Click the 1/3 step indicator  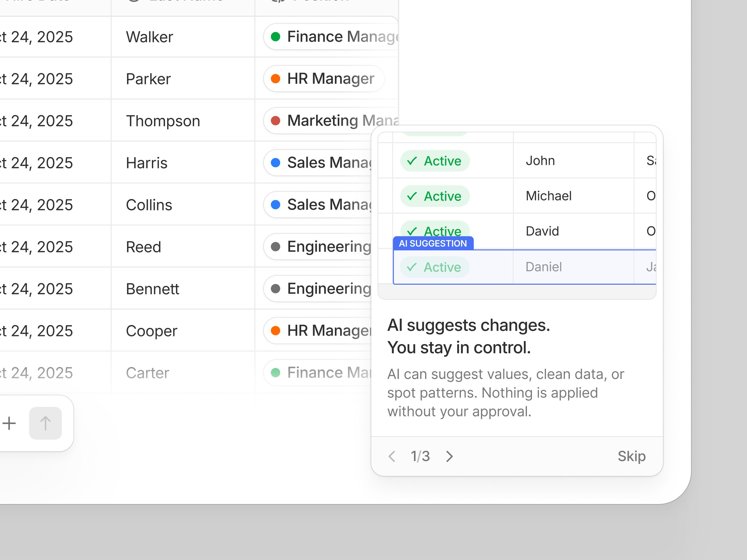click(x=420, y=456)
